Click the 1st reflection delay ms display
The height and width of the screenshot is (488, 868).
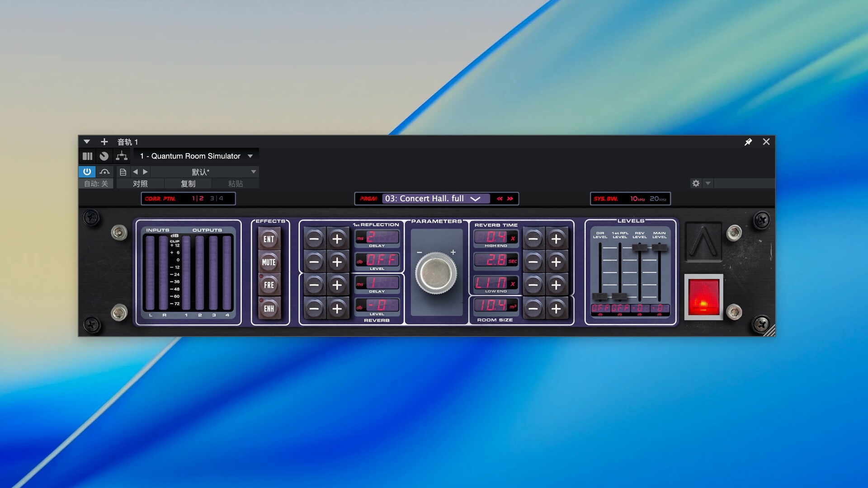377,237
